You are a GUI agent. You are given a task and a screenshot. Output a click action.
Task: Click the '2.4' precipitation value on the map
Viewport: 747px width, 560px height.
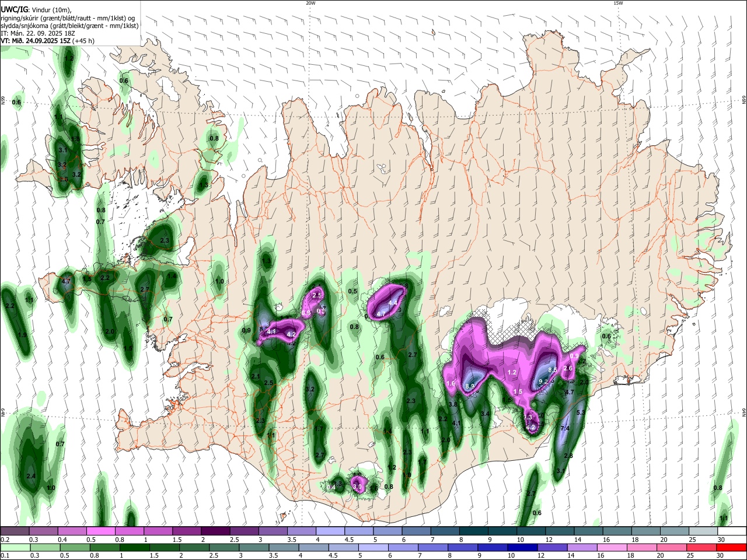[32, 476]
